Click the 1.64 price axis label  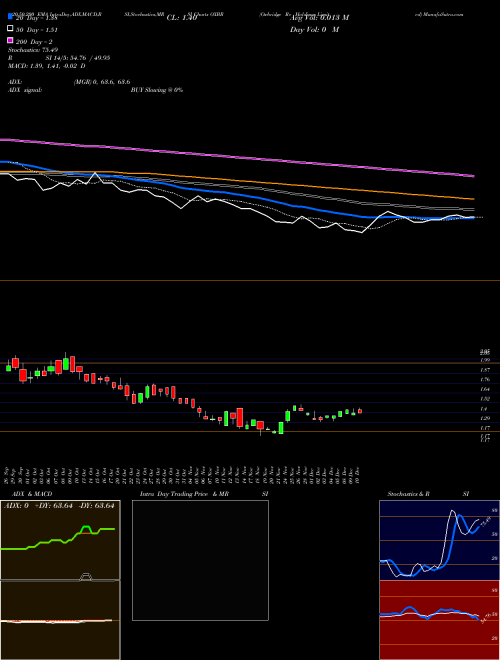pos(484,389)
